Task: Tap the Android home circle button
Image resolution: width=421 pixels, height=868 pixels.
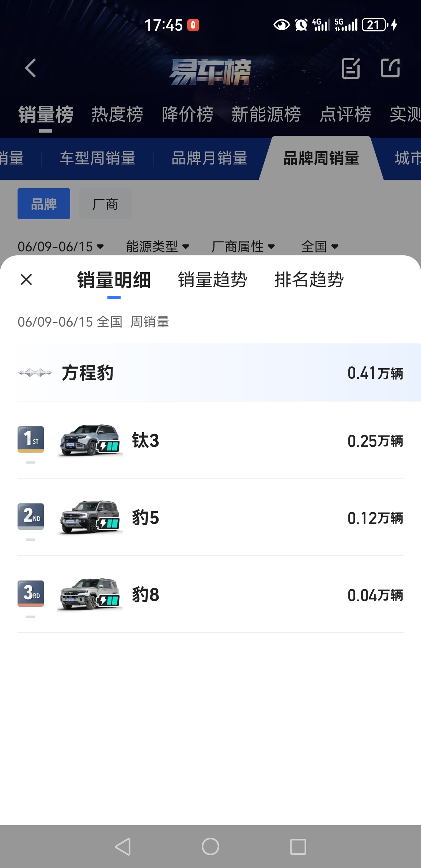Action: [210, 846]
